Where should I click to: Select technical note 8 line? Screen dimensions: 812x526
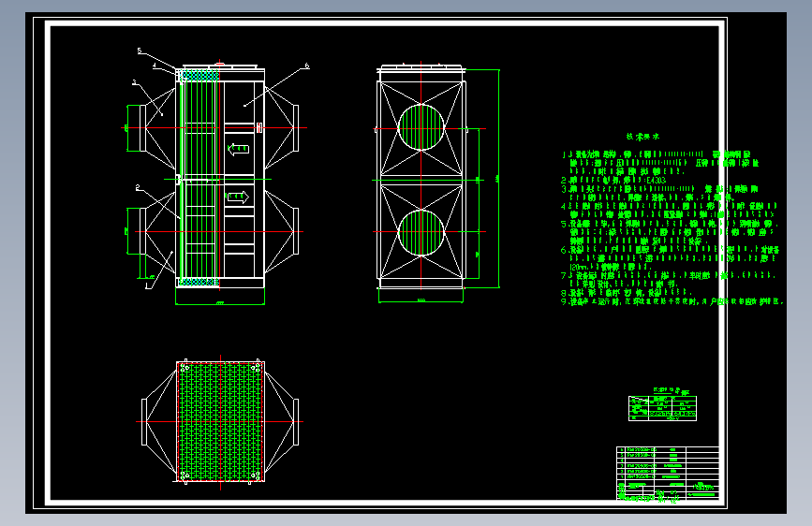coord(626,293)
